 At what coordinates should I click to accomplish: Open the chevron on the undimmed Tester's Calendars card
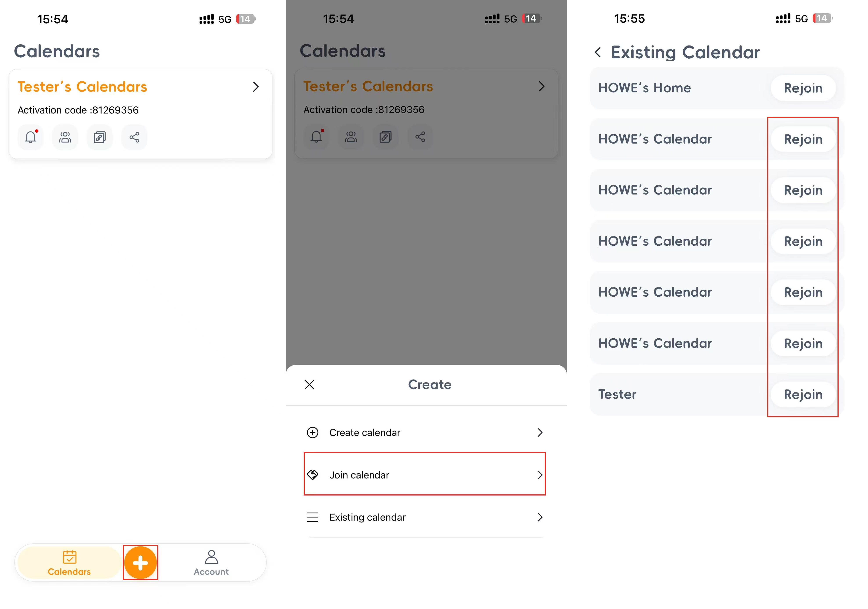click(x=256, y=87)
